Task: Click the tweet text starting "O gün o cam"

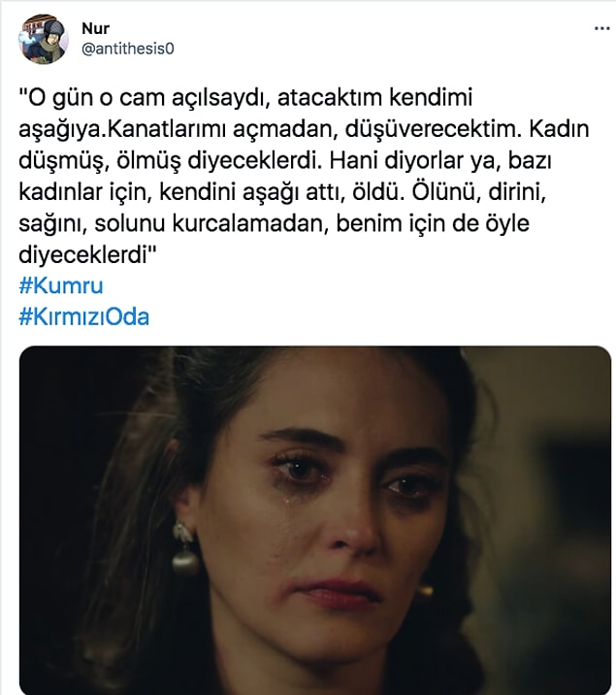Action: [306, 176]
